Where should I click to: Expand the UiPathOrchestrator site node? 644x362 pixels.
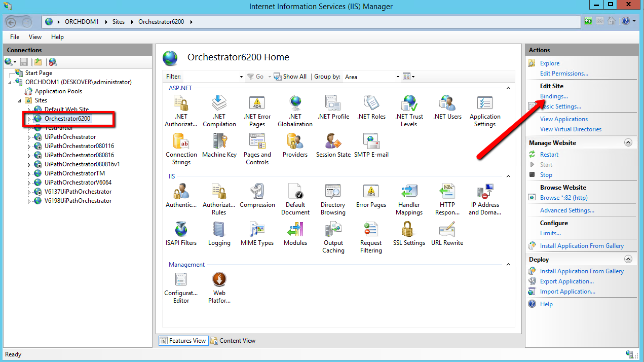coord(29,137)
